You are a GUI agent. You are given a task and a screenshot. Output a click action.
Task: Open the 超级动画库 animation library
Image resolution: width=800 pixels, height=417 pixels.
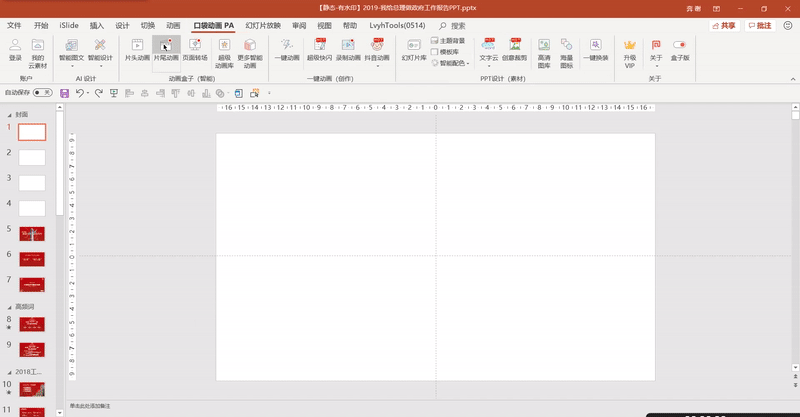point(225,46)
